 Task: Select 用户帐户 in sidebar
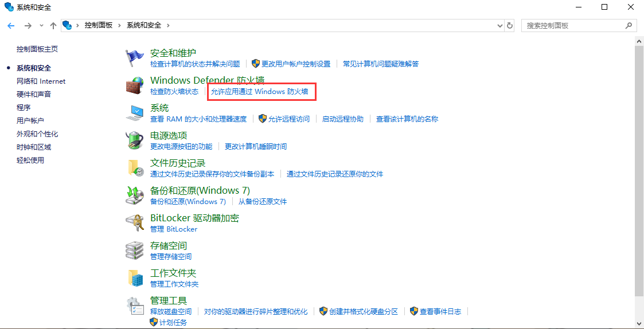[30, 121]
